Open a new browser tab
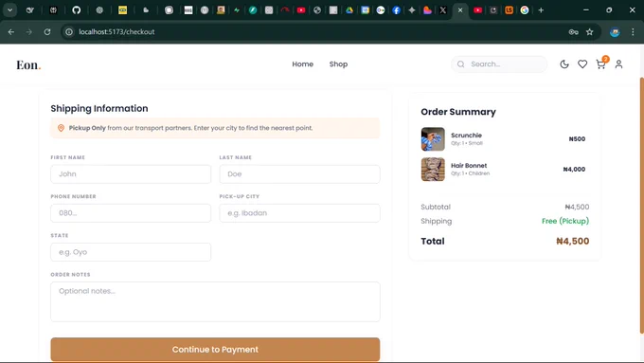644x363 pixels. [x=541, y=10]
